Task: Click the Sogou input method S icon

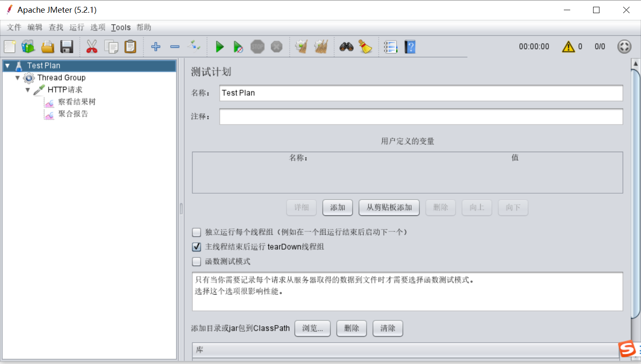Action: [x=627, y=349]
